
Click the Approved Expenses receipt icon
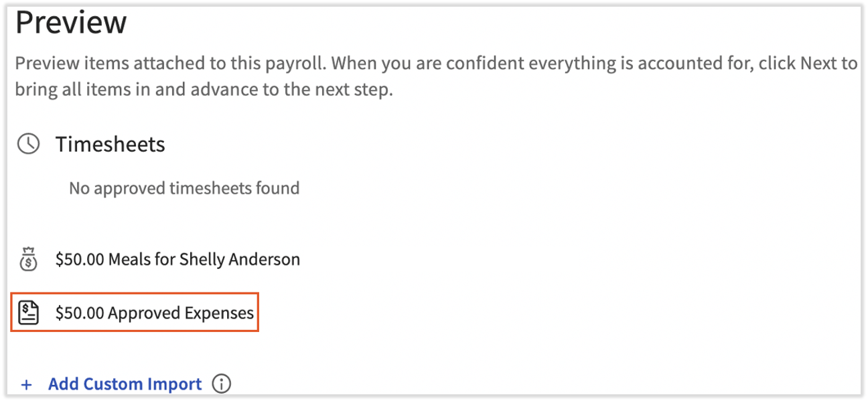coord(28,313)
